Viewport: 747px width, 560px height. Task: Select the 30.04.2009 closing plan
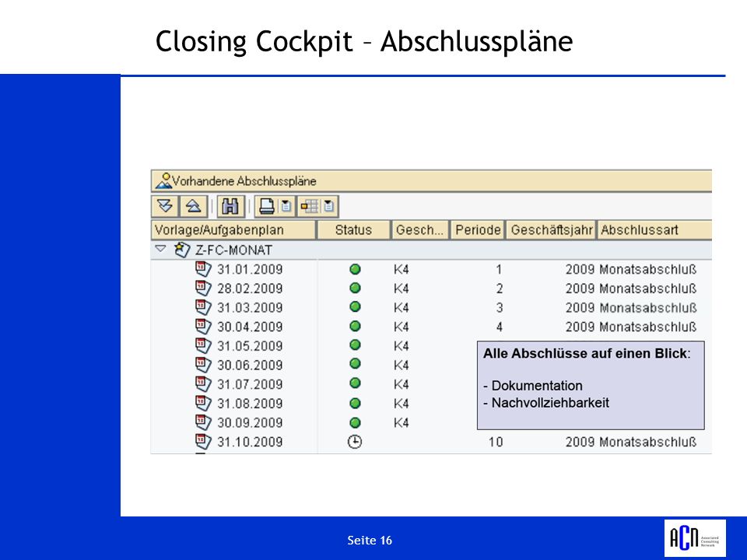(x=250, y=327)
